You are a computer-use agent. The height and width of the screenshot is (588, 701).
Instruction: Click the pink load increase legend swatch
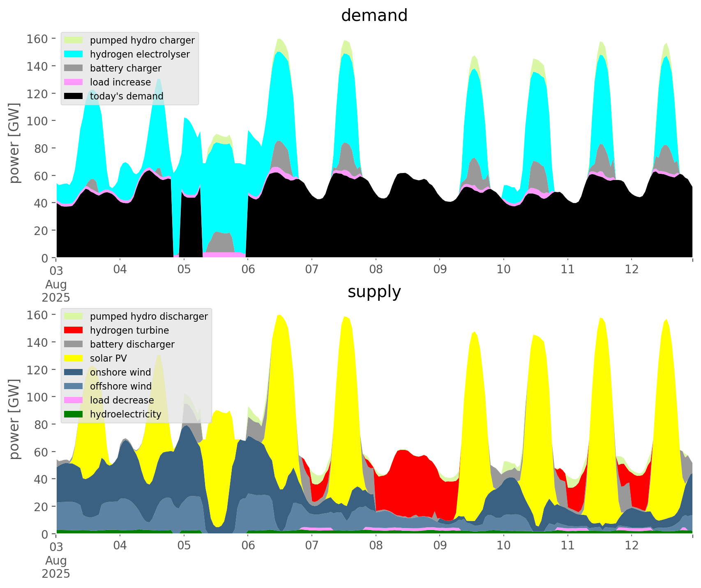click(x=74, y=82)
